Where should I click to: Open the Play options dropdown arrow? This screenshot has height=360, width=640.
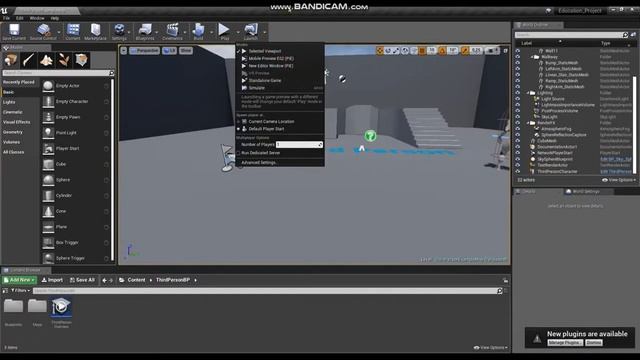tap(238, 32)
